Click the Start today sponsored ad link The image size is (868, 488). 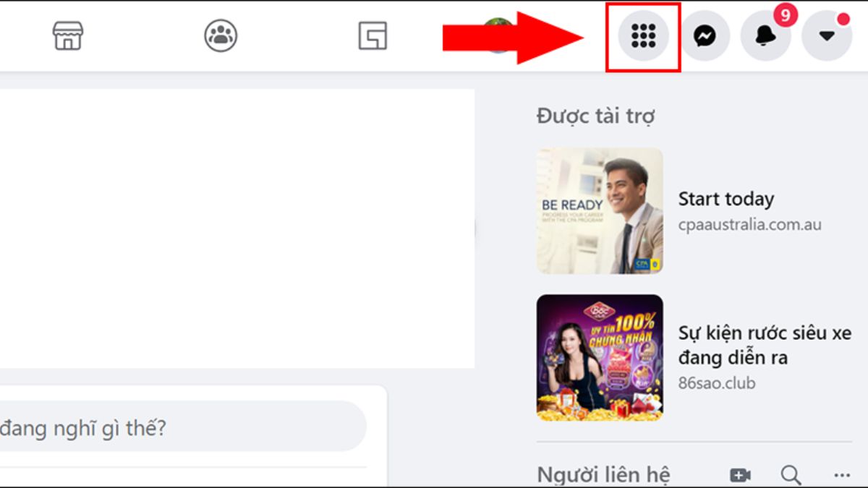726,199
